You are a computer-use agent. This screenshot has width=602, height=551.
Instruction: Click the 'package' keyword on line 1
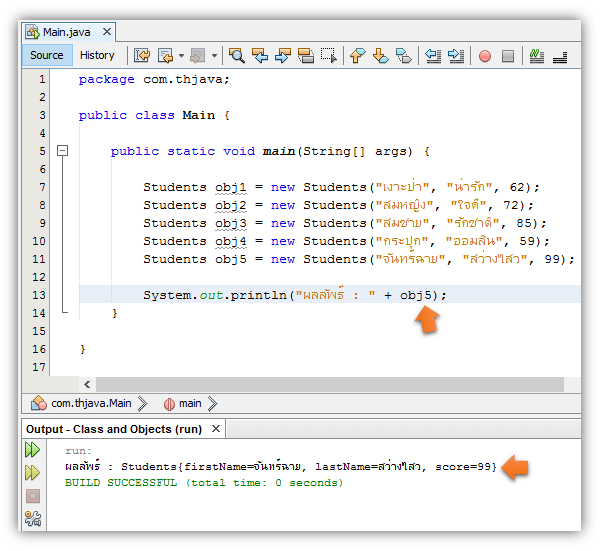pos(107,79)
